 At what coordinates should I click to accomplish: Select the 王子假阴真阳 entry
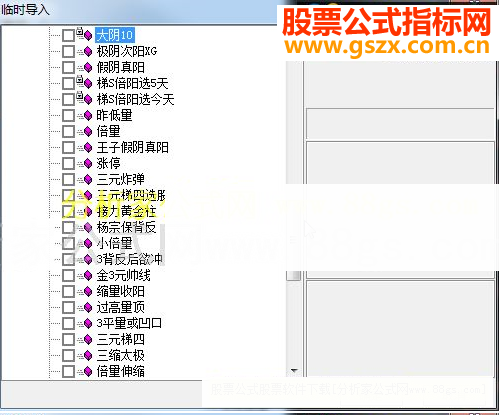(x=133, y=147)
